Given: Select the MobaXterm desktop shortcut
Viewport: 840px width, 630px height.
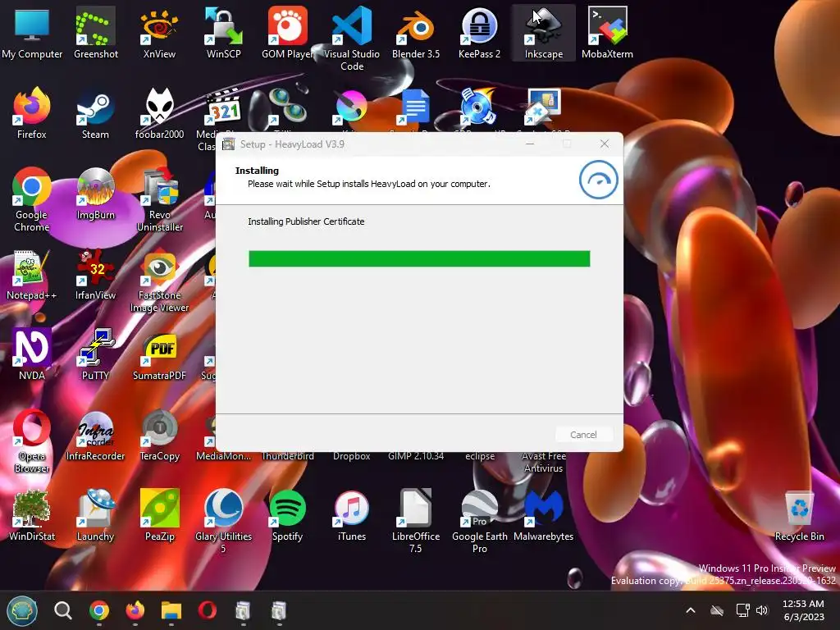Looking at the screenshot, I should coord(607,33).
